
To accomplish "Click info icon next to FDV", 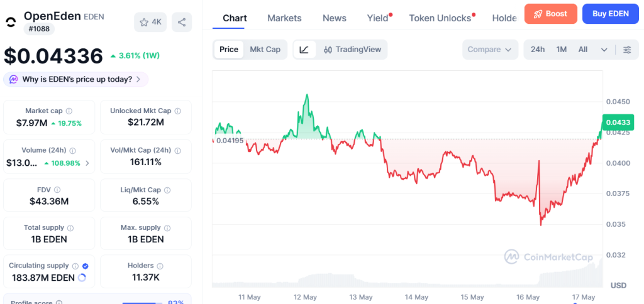I will point(57,190).
